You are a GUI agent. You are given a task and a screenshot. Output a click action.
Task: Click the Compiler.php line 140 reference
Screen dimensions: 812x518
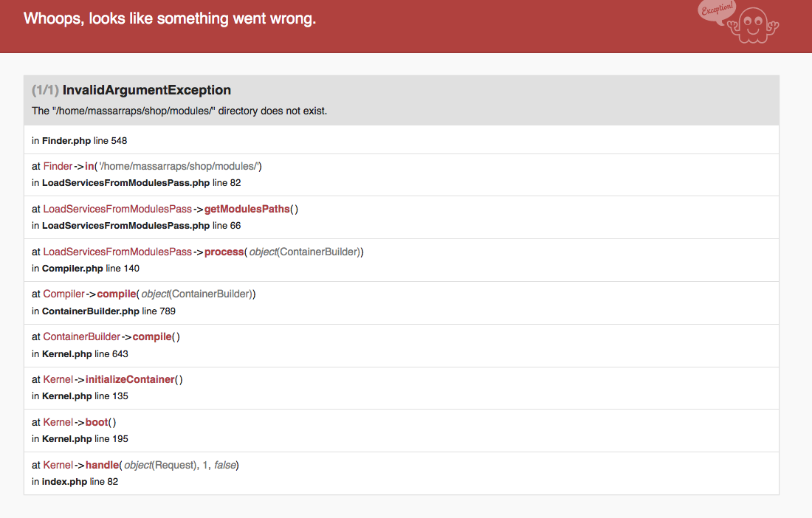coord(91,269)
